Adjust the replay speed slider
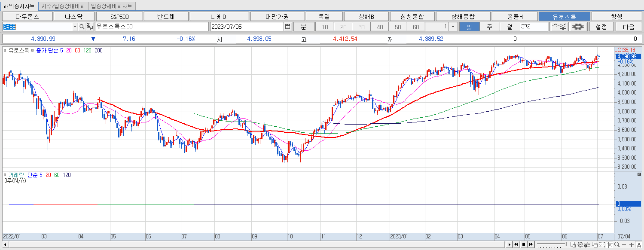This screenshot has height=250, width=644. [552, 244]
